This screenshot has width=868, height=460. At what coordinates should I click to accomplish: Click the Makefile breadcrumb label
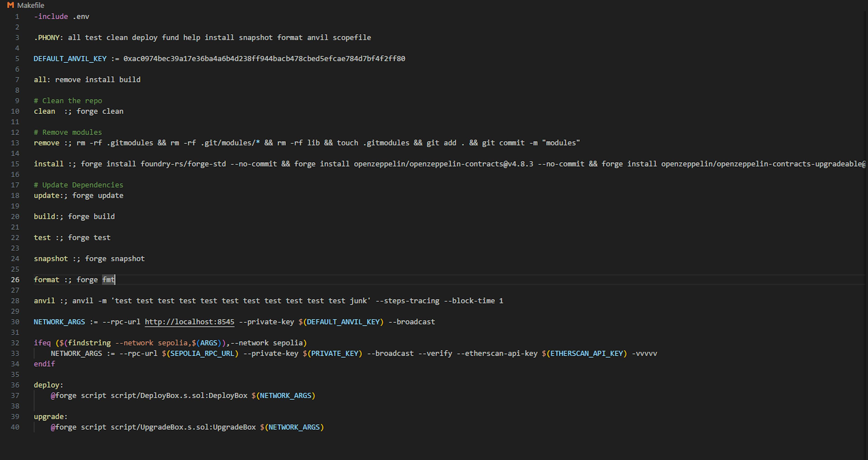click(x=31, y=5)
